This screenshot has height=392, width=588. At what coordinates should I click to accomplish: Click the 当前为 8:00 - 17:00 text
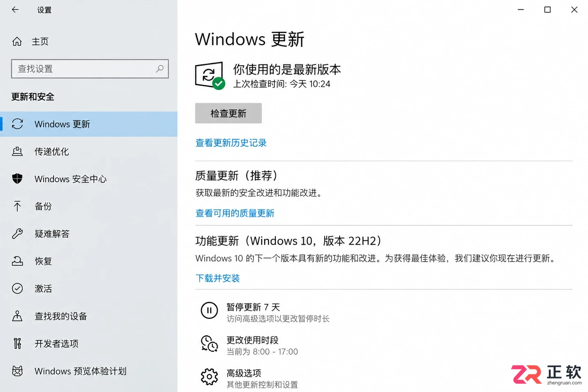262,352
